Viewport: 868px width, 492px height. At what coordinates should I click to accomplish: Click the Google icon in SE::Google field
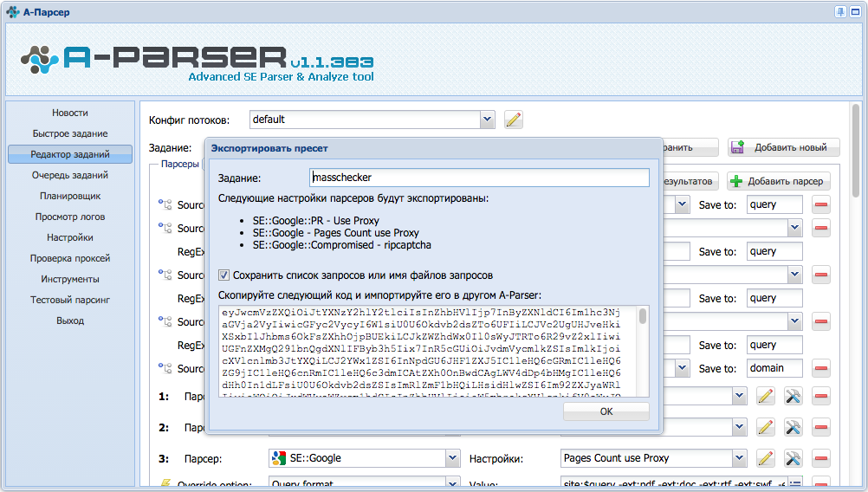278,458
